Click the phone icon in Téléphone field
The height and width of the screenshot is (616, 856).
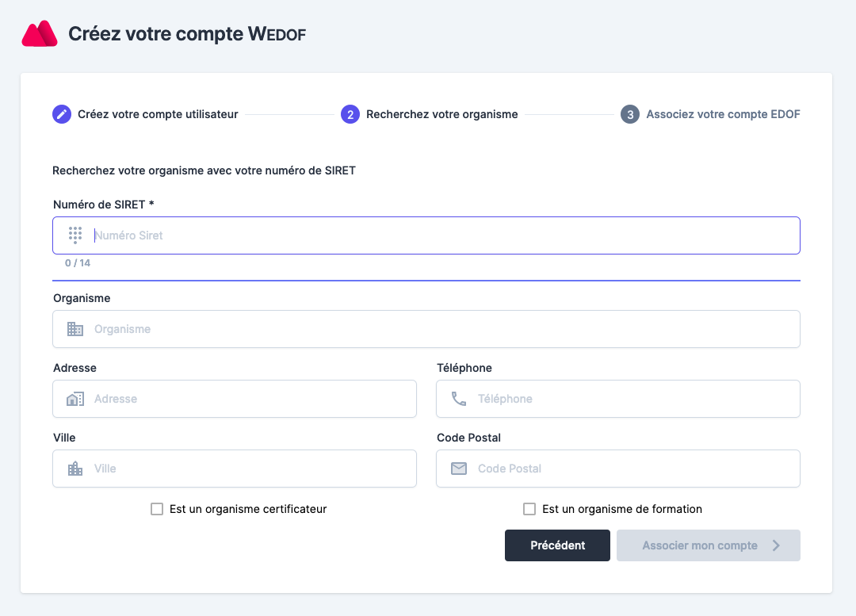(459, 399)
